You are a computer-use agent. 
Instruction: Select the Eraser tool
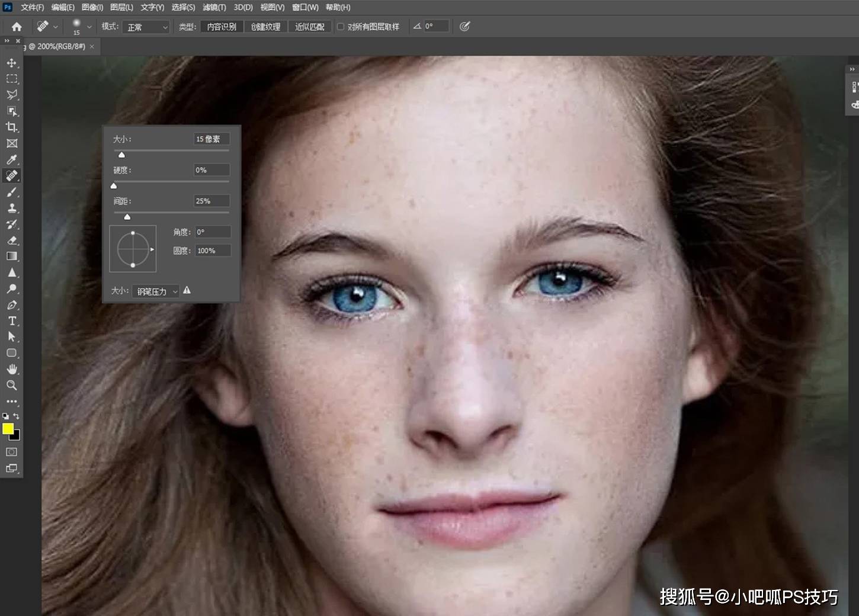(x=11, y=240)
